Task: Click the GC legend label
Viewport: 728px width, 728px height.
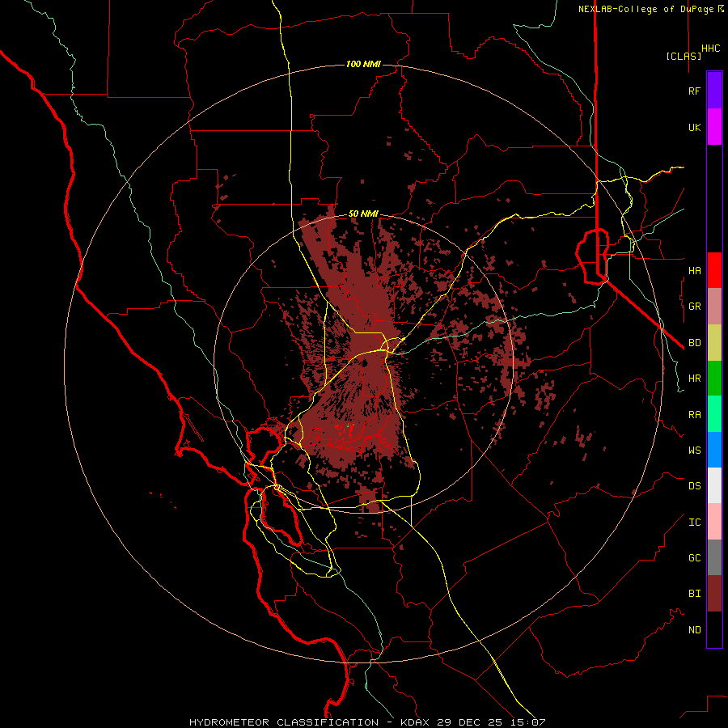Action: (x=694, y=557)
